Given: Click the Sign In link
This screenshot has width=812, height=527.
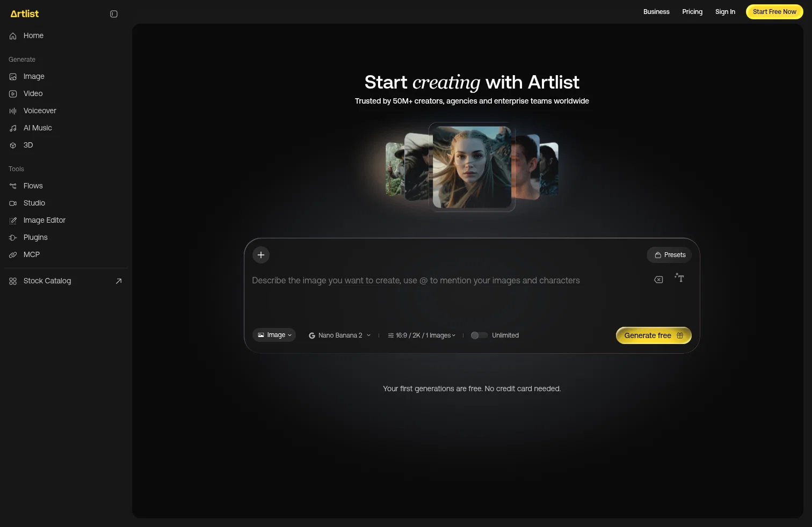Looking at the screenshot, I should [x=725, y=12].
